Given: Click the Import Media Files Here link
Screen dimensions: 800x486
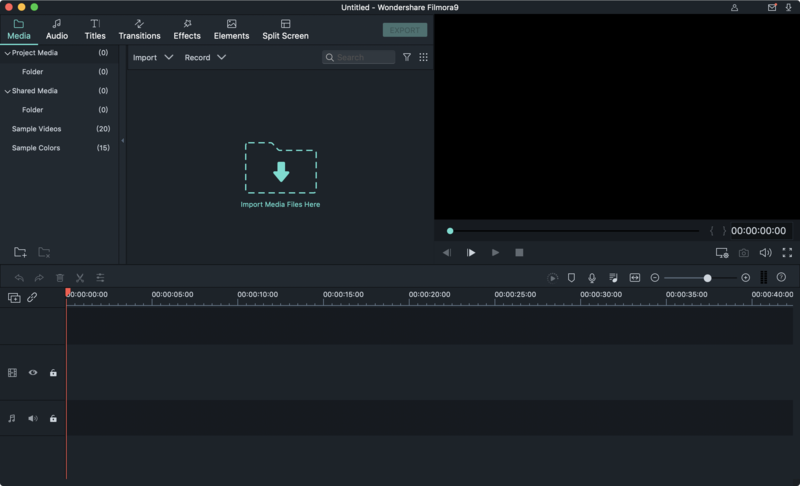Looking at the screenshot, I should pyautogui.click(x=280, y=204).
